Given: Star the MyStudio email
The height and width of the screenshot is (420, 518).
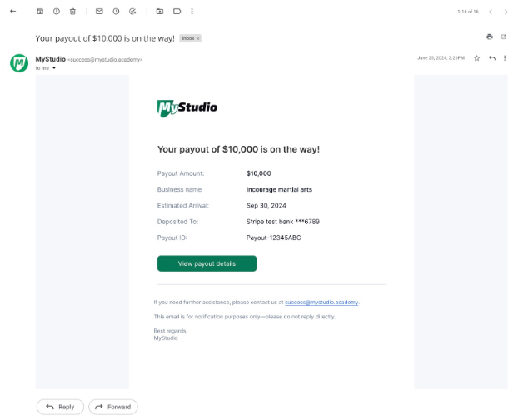Looking at the screenshot, I should pos(477,58).
